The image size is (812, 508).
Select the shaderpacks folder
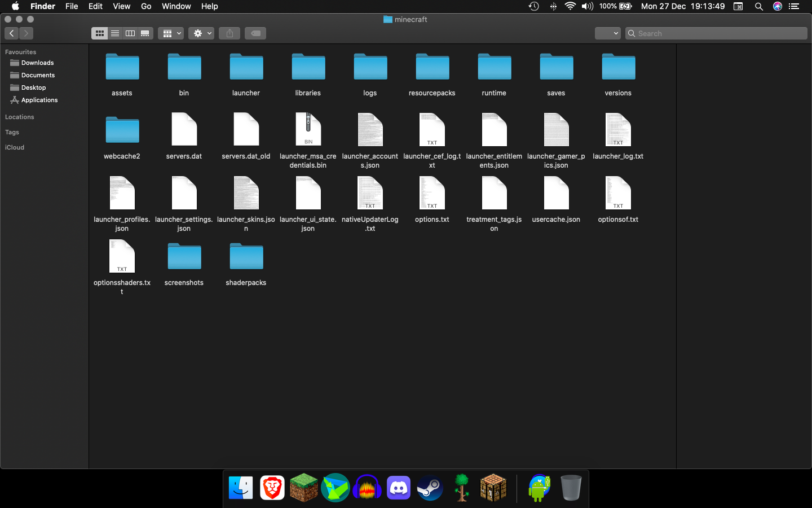246,257
